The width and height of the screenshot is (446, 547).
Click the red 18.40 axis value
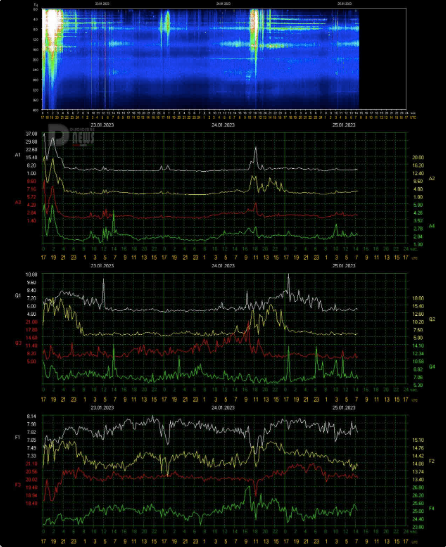tap(31, 503)
